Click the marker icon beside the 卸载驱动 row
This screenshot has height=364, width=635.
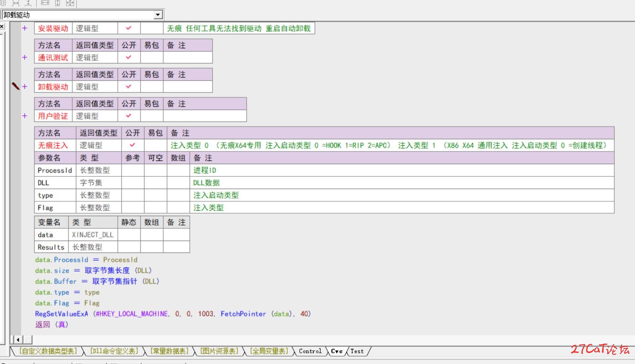point(15,86)
